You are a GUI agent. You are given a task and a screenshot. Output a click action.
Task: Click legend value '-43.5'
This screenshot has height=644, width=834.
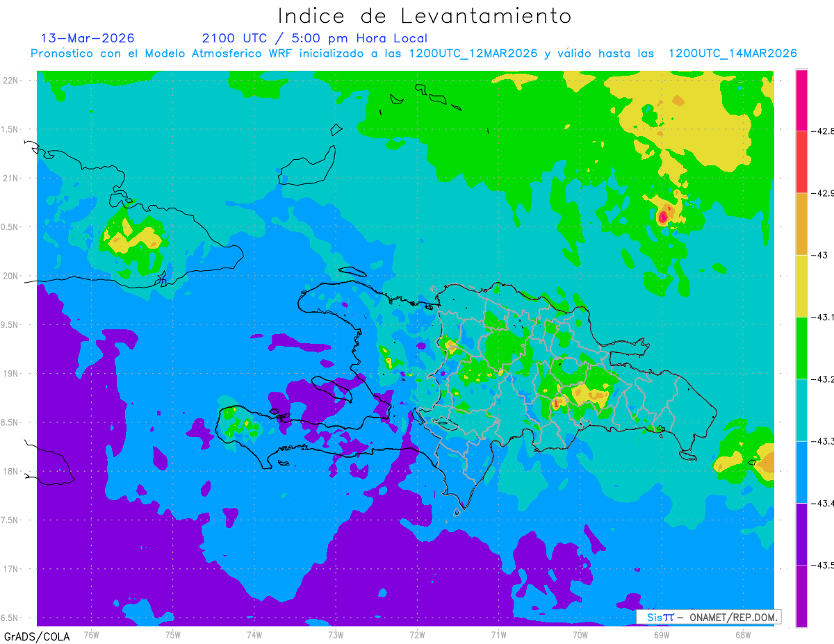coord(823,565)
